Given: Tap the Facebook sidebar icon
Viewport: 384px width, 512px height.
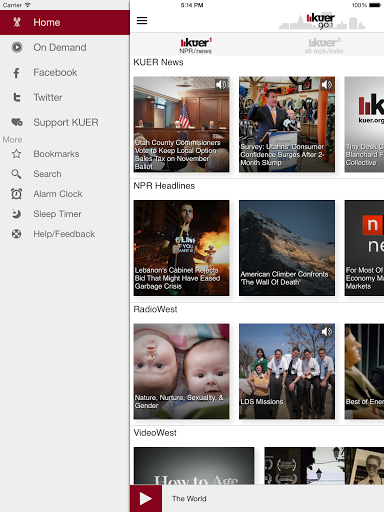Looking at the screenshot, I should point(16,73).
